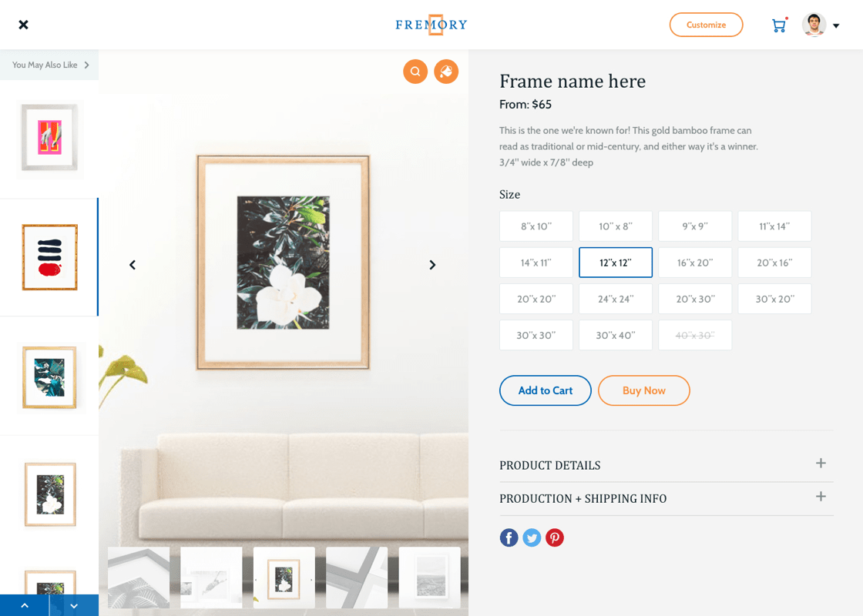
Task: Open the user profile dropdown arrow
Action: [836, 25]
